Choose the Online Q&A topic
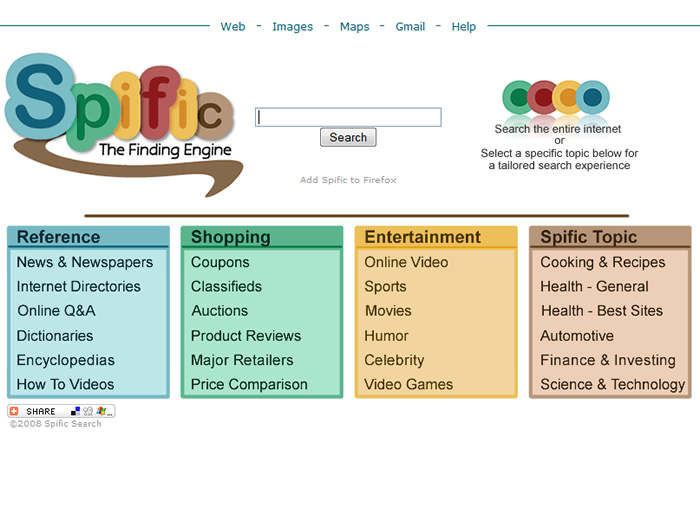The height and width of the screenshot is (525, 700). click(x=56, y=311)
